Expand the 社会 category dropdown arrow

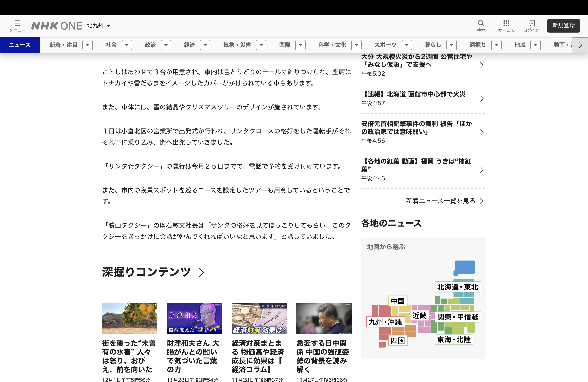coord(127,45)
